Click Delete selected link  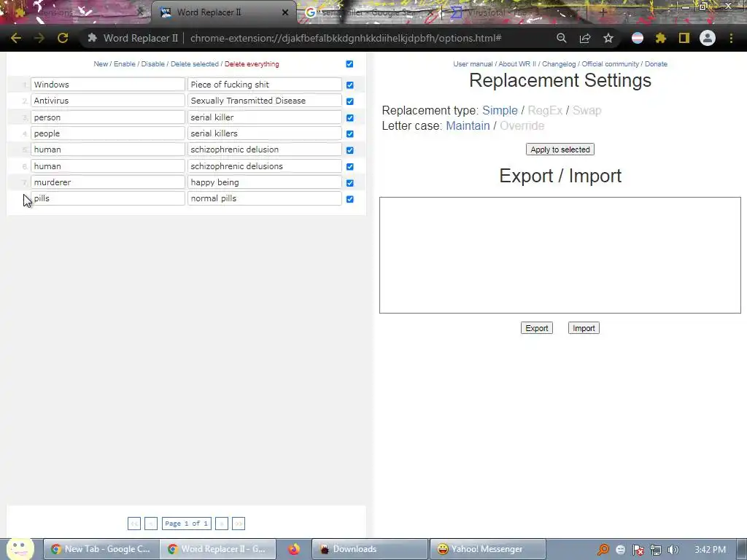click(x=194, y=64)
